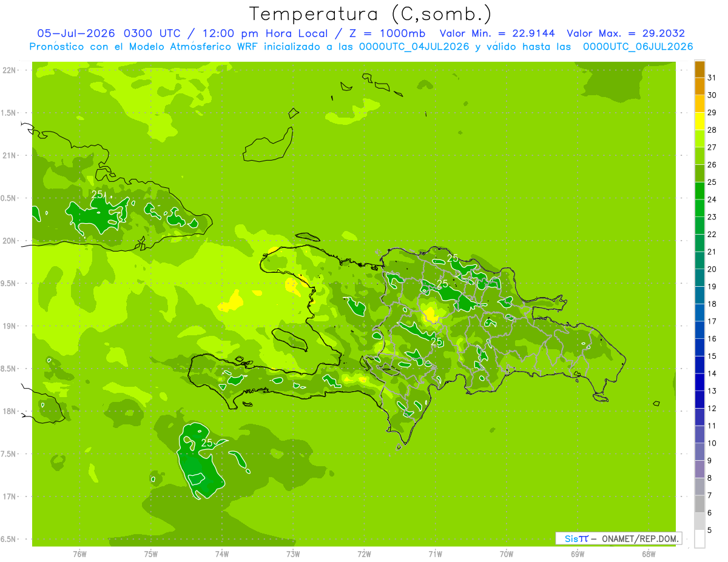This screenshot has height=562, width=728.
Task: Click the '76W' longitude label
Action: (79, 554)
